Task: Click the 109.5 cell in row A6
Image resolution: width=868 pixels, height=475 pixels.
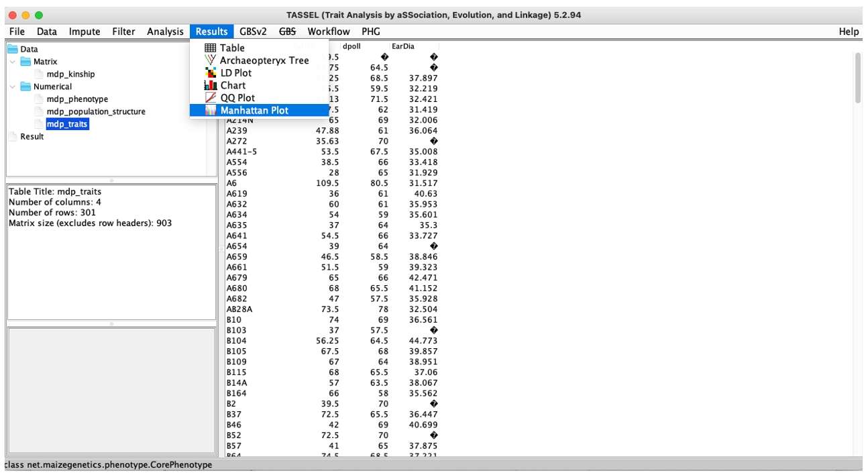Action: (327, 183)
